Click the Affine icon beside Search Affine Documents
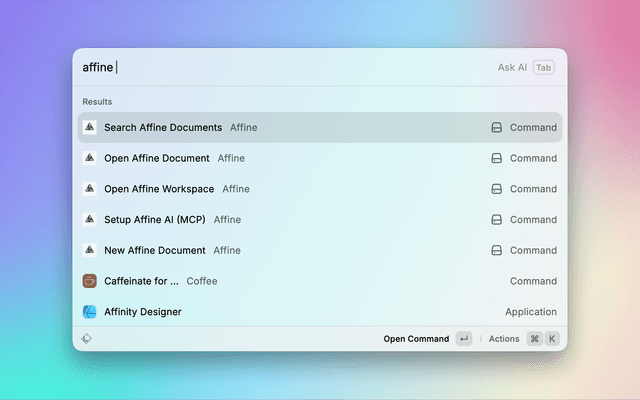The width and height of the screenshot is (640, 400). 89,128
